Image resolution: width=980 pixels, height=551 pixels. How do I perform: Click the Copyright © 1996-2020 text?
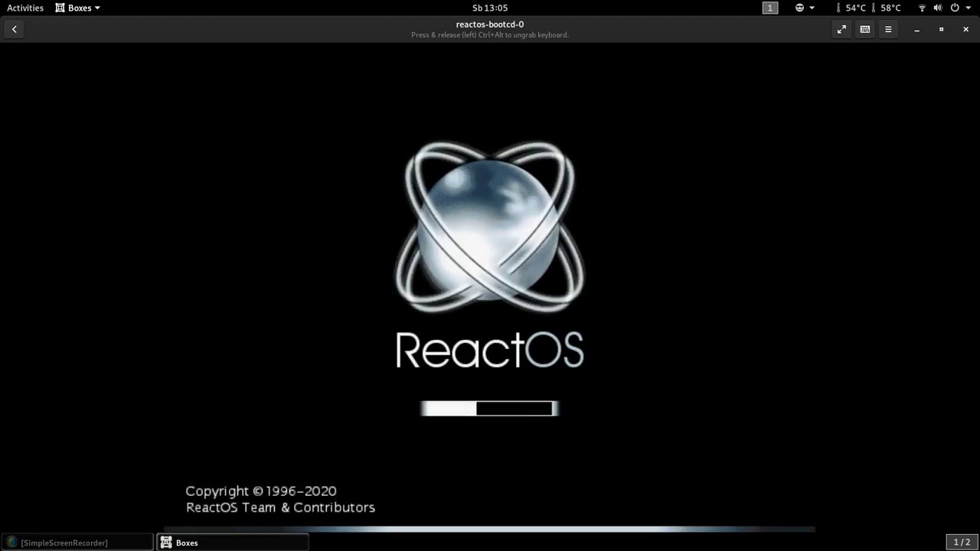[261, 491]
